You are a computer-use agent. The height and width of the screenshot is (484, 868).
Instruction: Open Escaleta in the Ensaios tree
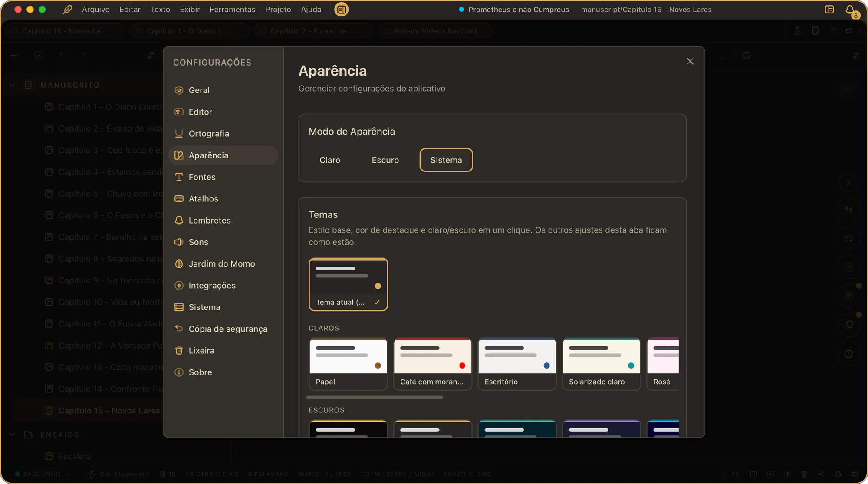(x=75, y=456)
